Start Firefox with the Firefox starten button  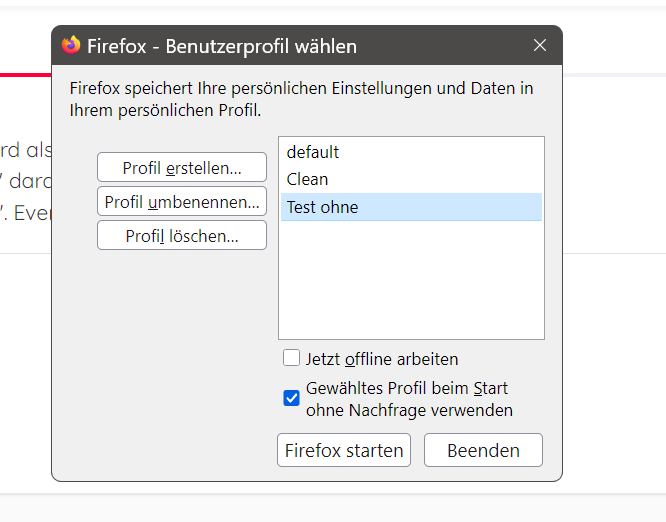[x=344, y=450]
